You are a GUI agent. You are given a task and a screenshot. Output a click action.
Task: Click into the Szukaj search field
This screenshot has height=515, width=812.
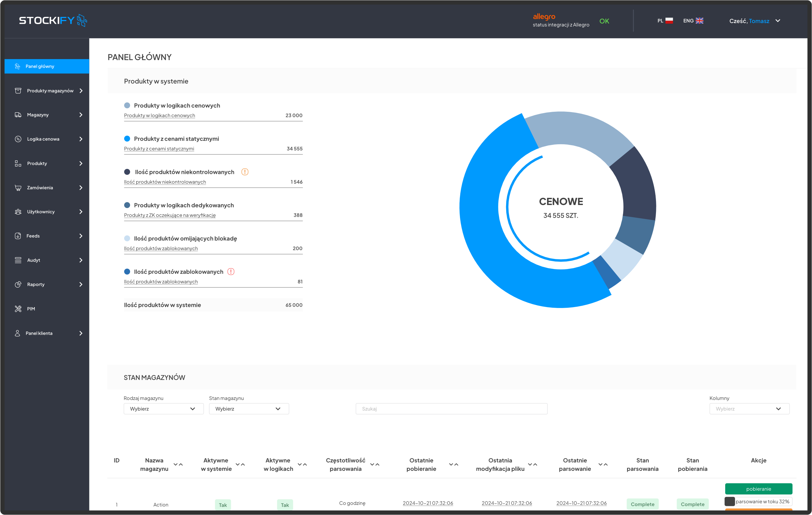click(451, 409)
